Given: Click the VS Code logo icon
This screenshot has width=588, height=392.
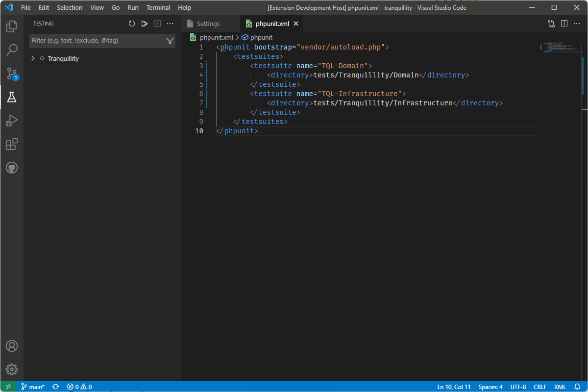Looking at the screenshot, I should (9, 8).
